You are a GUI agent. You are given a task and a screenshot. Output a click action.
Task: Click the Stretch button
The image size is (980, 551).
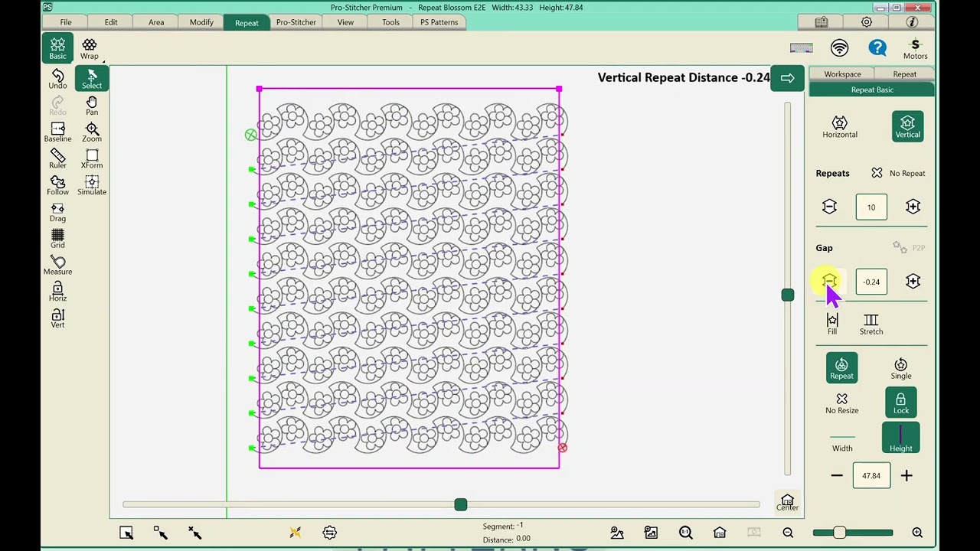point(871,324)
